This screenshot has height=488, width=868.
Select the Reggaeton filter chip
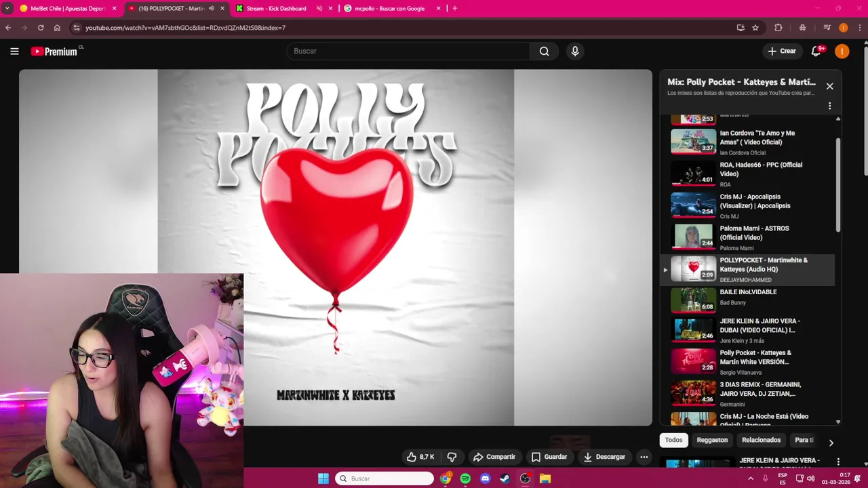click(x=712, y=440)
